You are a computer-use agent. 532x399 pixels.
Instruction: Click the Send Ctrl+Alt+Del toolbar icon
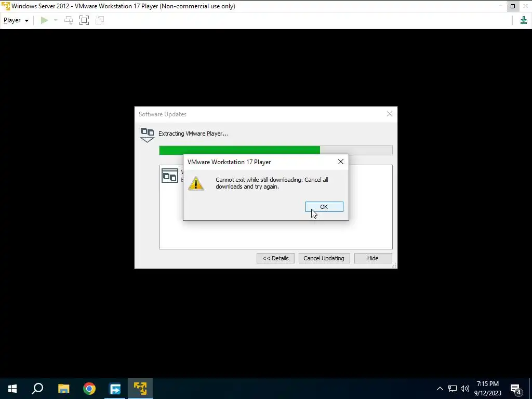[69, 20]
